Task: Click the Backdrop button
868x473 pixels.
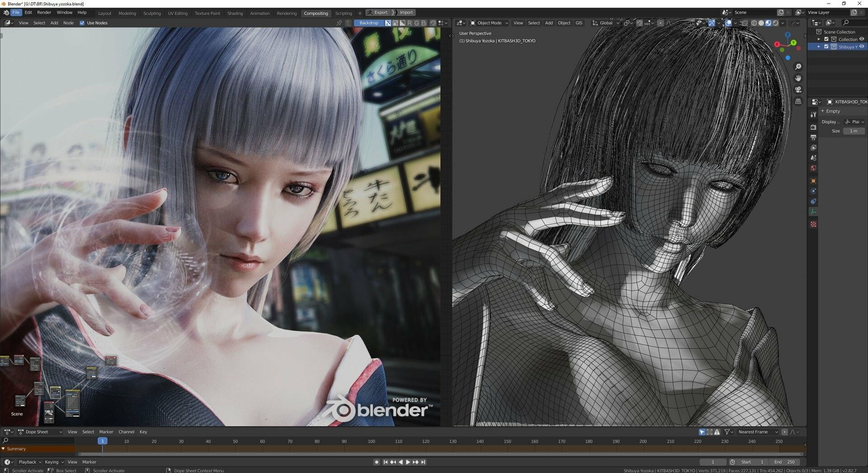Action: pyautogui.click(x=368, y=23)
